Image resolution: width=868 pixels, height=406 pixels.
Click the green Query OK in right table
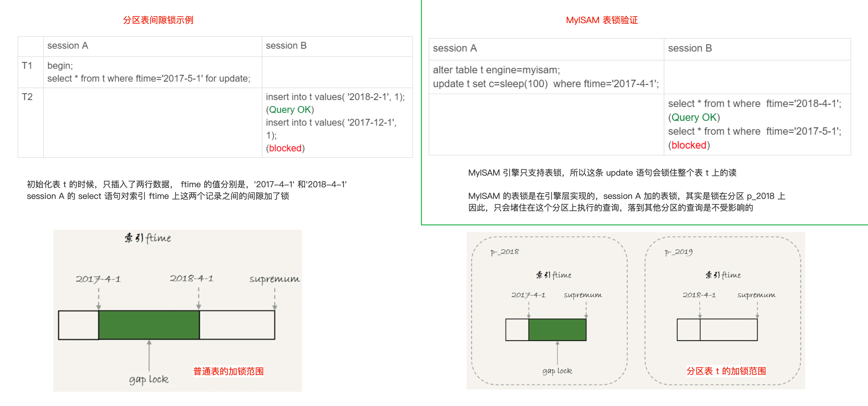tap(694, 117)
